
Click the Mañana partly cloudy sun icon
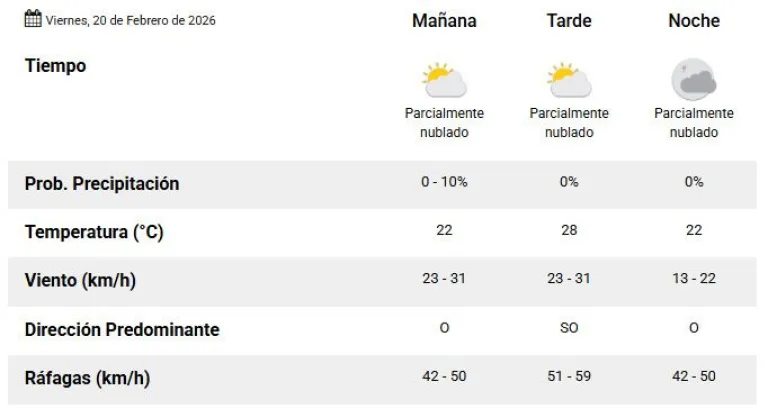444,80
